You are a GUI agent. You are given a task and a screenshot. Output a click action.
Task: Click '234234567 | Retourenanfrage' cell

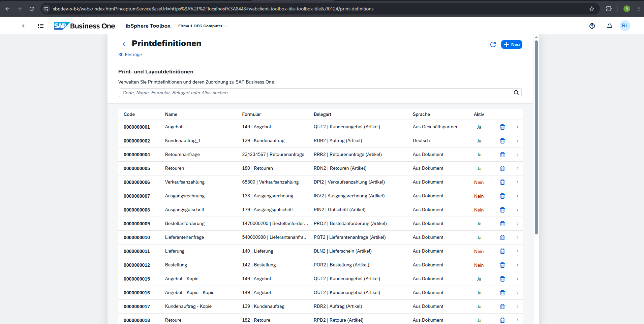tap(273, 154)
